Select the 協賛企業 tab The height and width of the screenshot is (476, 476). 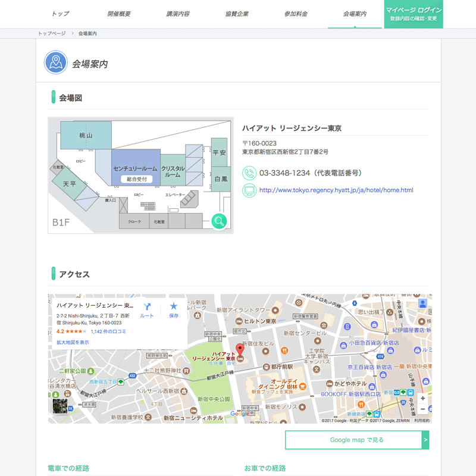[237, 14]
